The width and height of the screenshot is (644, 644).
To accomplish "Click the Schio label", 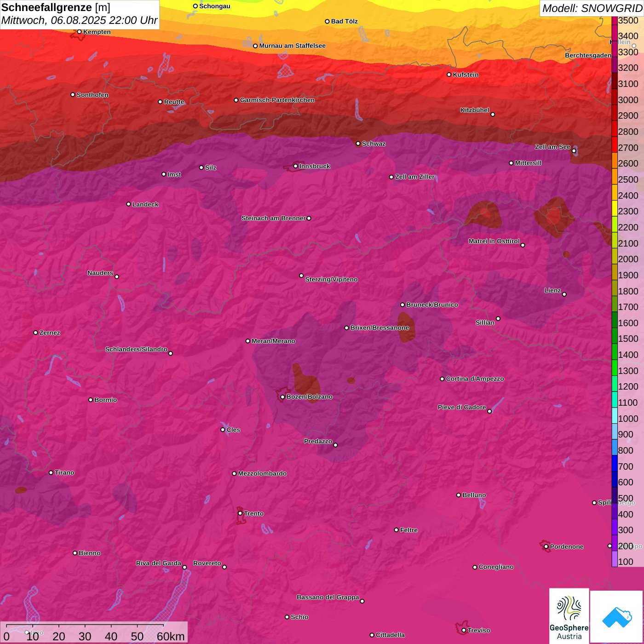I will tap(299, 617).
